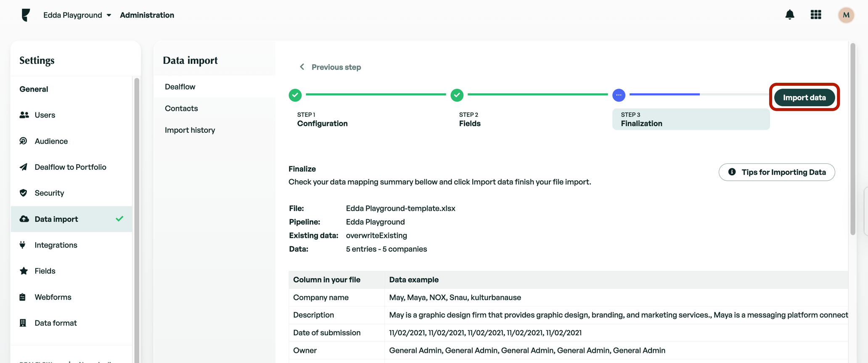Click the Security shield icon
This screenshot has height=363, width=868.
tap(24, 193)
